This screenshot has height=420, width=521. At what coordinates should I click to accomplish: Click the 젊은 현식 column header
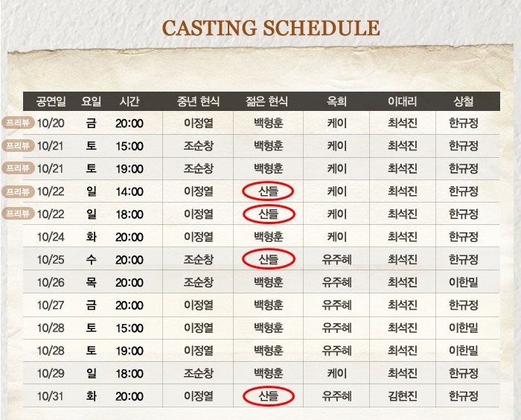click(266, 101)
